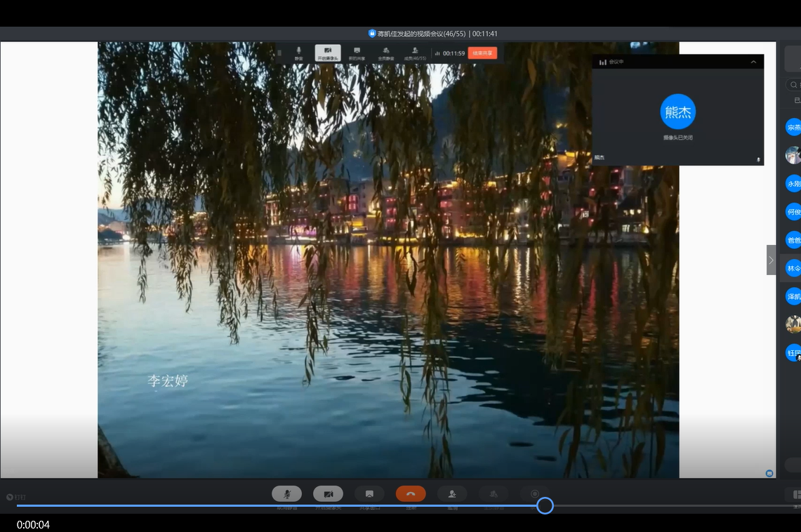
Task: Open 'My share' in the floating toolbar
Action: click(357, 53)
